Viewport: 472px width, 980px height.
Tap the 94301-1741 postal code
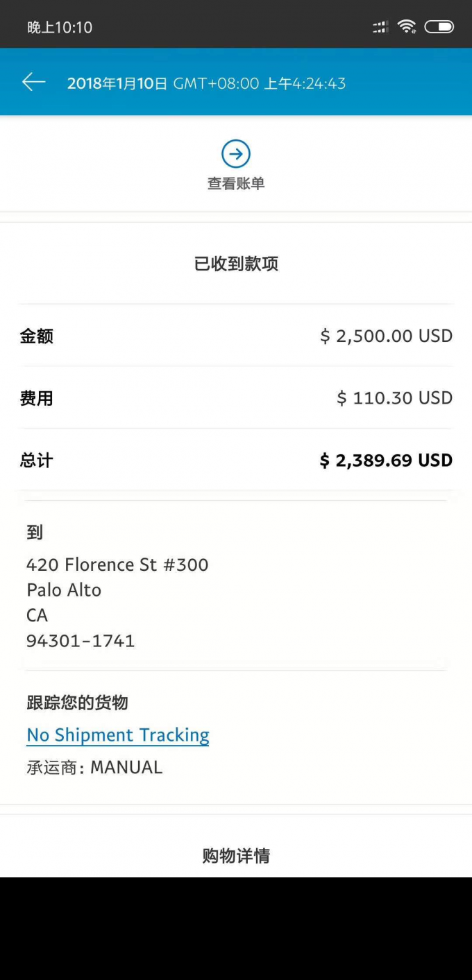(x=81, y=641)
